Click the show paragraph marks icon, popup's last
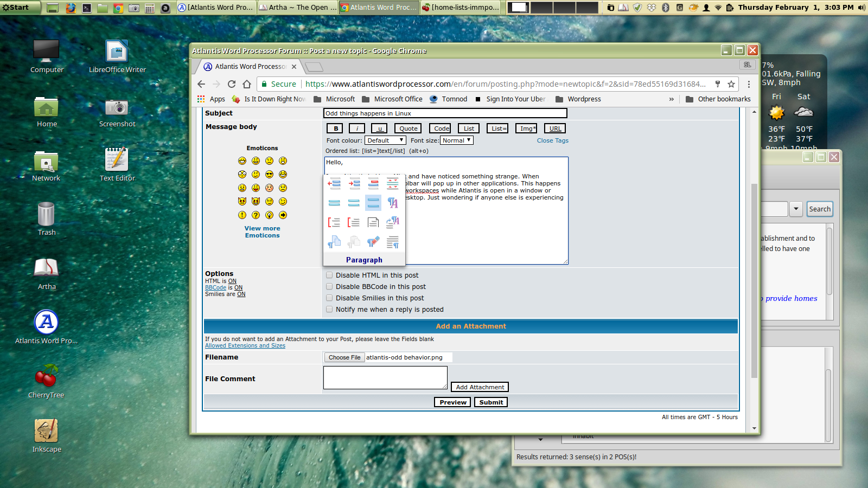The height and width of the screenshot is (488, 868). pos(393,242)
